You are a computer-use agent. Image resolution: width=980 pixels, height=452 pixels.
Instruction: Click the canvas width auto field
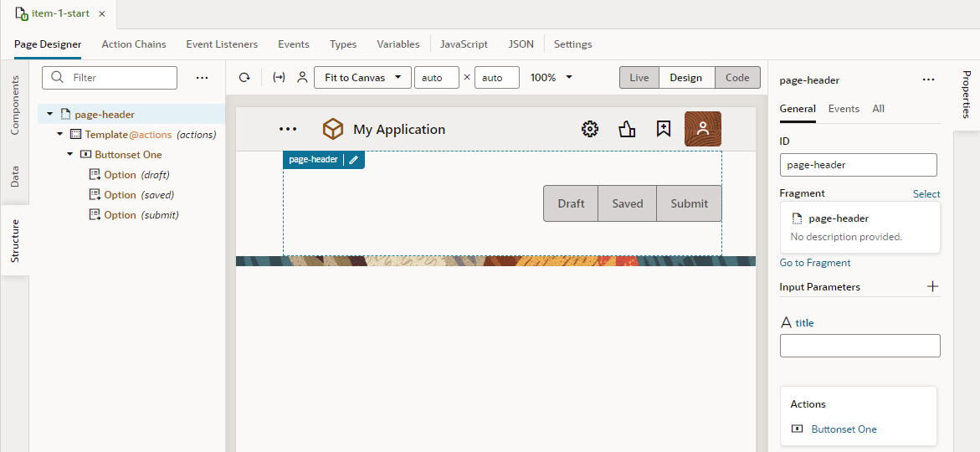[437, 78]
